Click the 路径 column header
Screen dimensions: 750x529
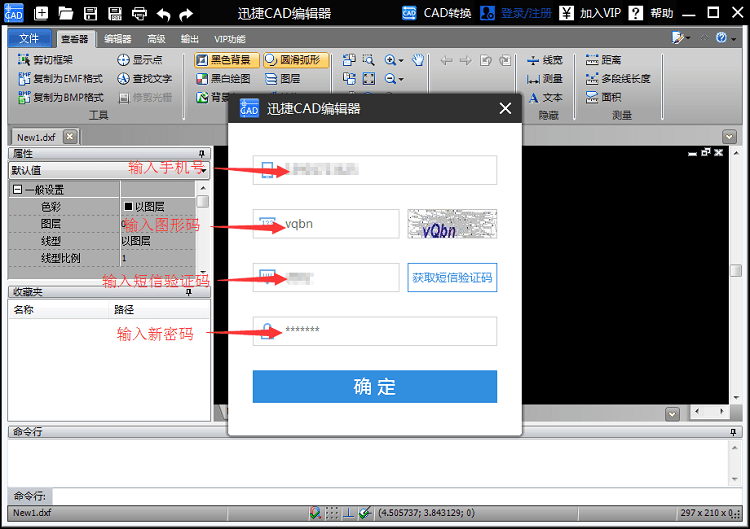click(159, 310)
